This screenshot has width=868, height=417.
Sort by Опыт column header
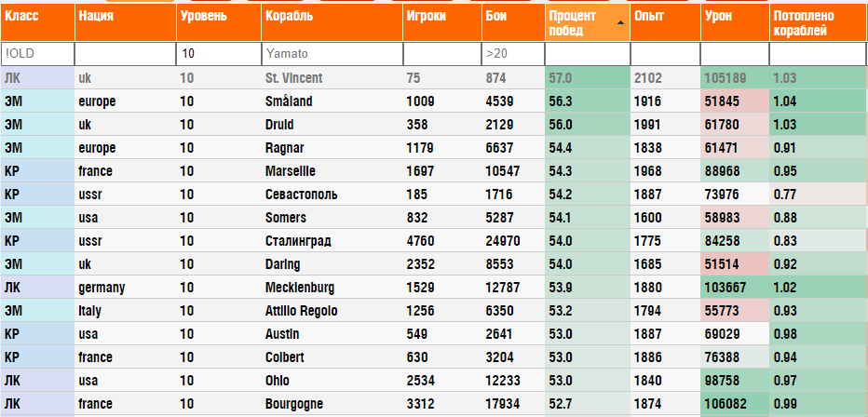665,22
